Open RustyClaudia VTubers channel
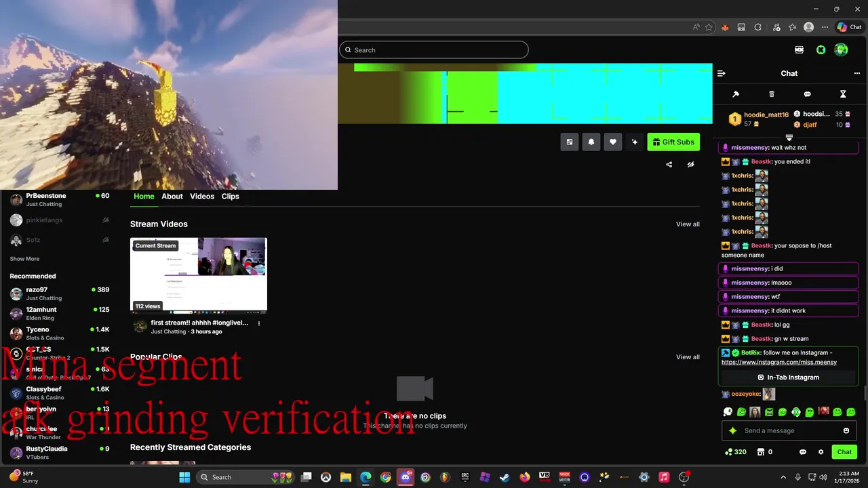The image size is (868, 488). pos(60,453)
